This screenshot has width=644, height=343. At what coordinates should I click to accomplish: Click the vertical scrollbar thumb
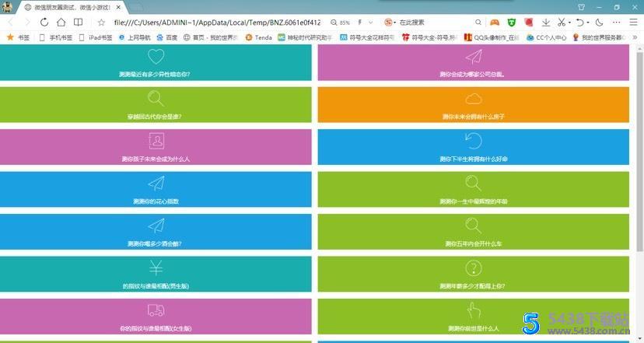(x=639, y=152)
